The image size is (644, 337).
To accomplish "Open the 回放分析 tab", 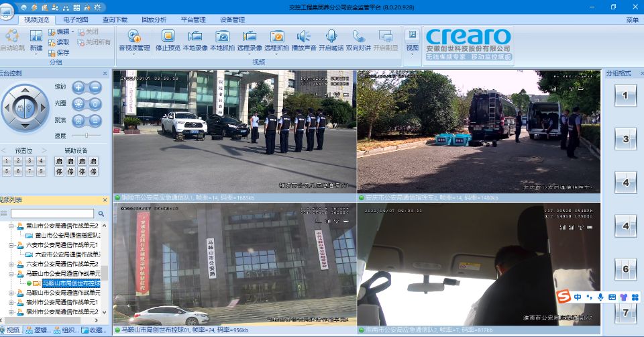I will point(154,20).
